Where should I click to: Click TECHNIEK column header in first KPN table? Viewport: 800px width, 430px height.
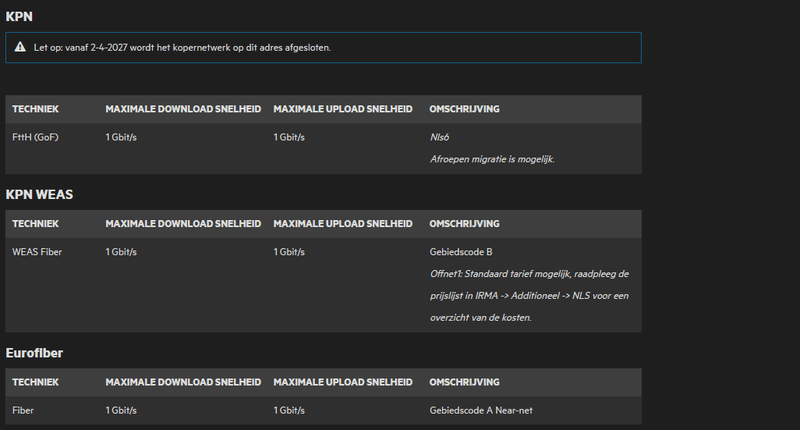35,108
